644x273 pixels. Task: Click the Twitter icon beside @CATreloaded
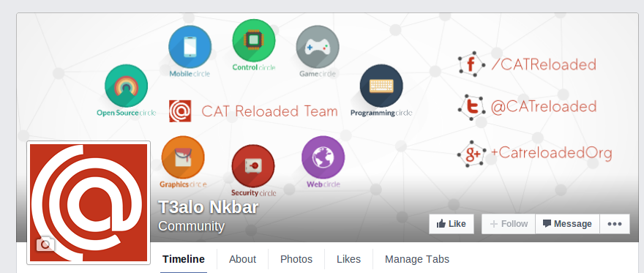(x=471, y=107)
